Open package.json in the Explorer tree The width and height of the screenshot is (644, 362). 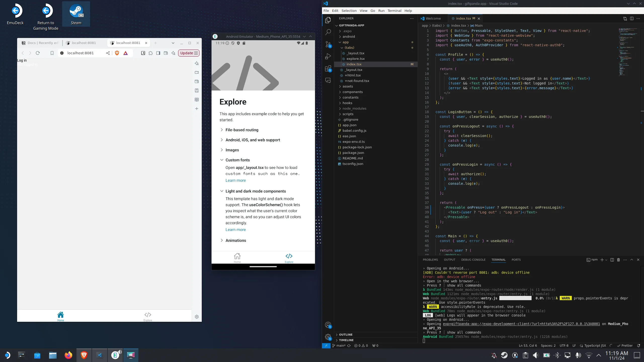click(353, 153)
